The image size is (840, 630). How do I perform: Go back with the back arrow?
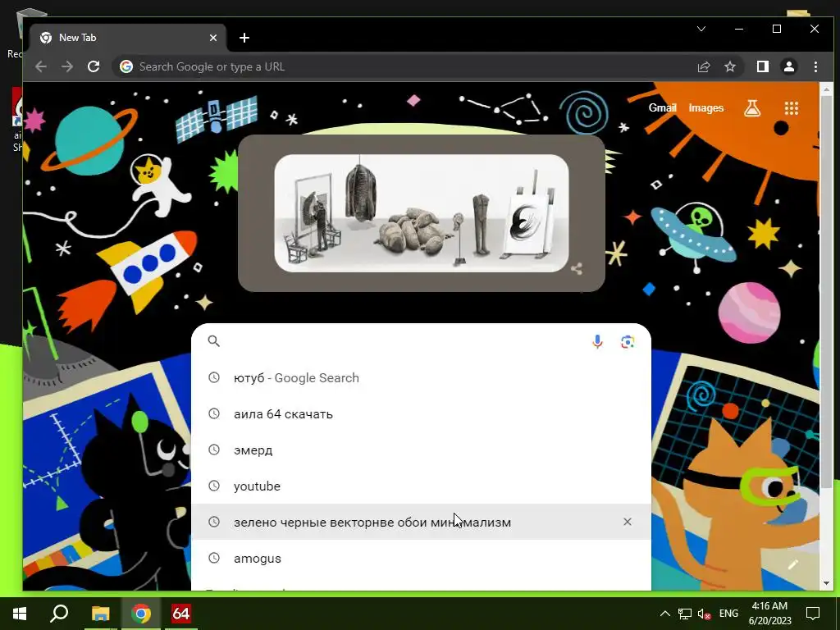(41, 66)
